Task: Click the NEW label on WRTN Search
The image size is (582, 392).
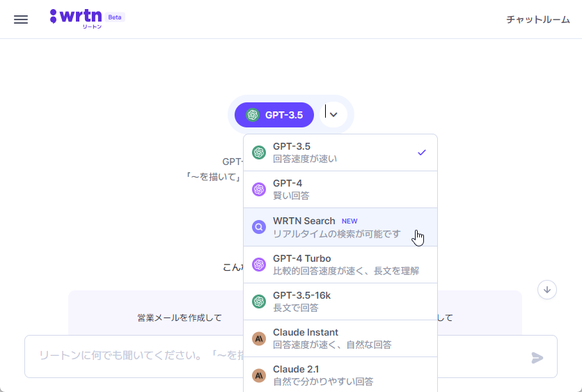Action: [x=349, y=221]
